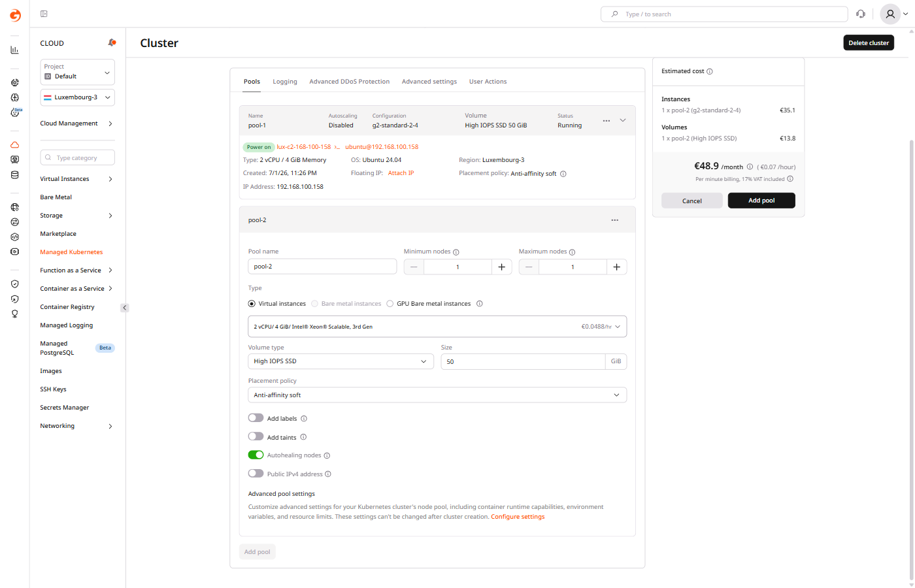
Task: Open the Luxembourg-3 region dropdown
Action: [77, 97]
